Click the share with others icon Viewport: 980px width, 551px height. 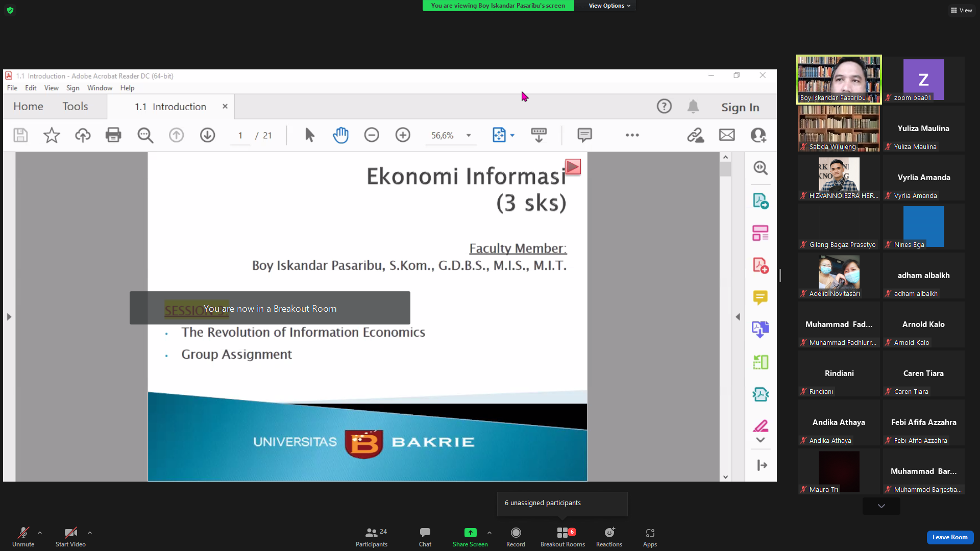[758, 135]
